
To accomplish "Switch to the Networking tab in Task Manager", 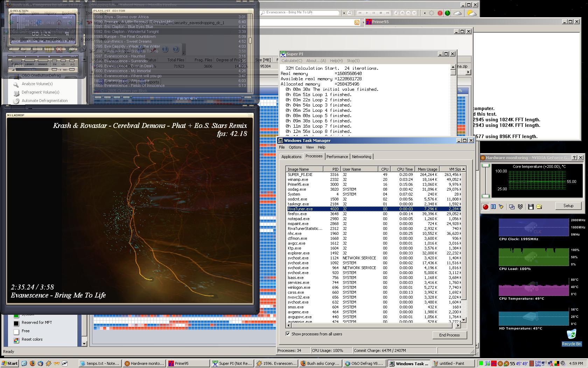I will tap(361, 157).
